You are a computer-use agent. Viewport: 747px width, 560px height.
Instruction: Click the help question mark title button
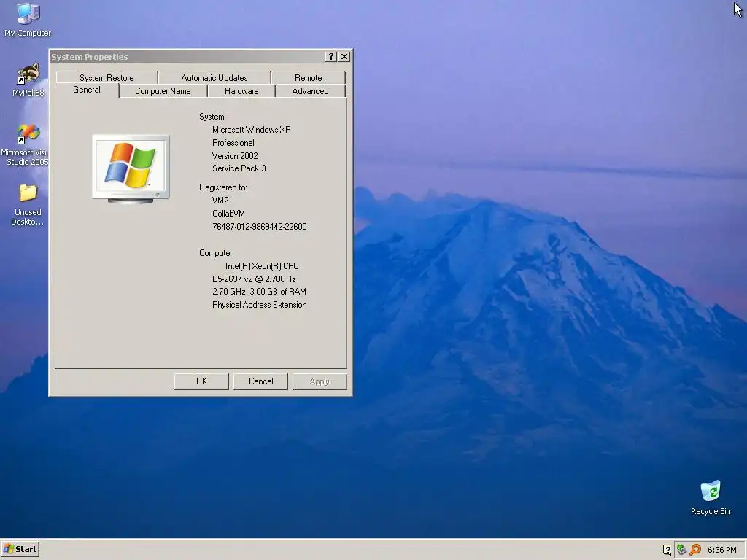(x=331, y=57)
